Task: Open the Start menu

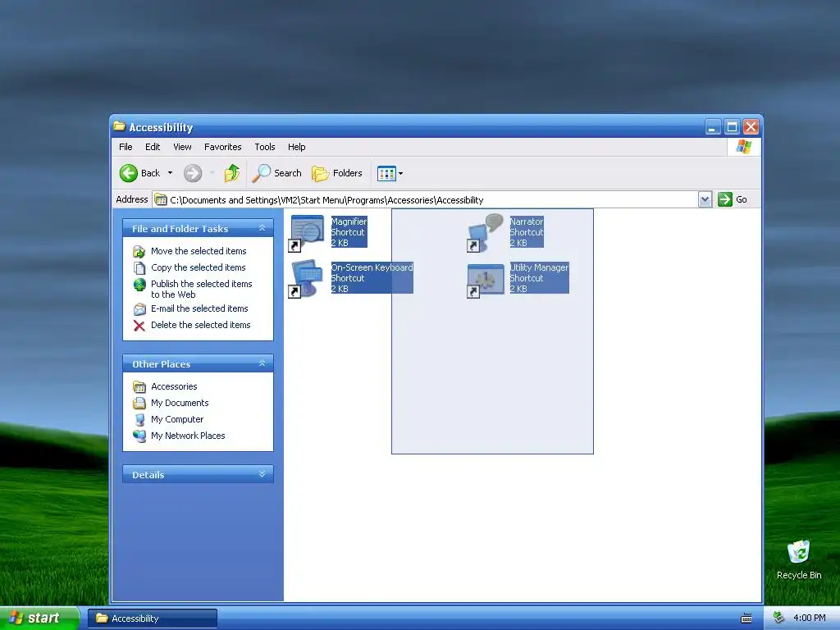Action: (x=39, y=618)
